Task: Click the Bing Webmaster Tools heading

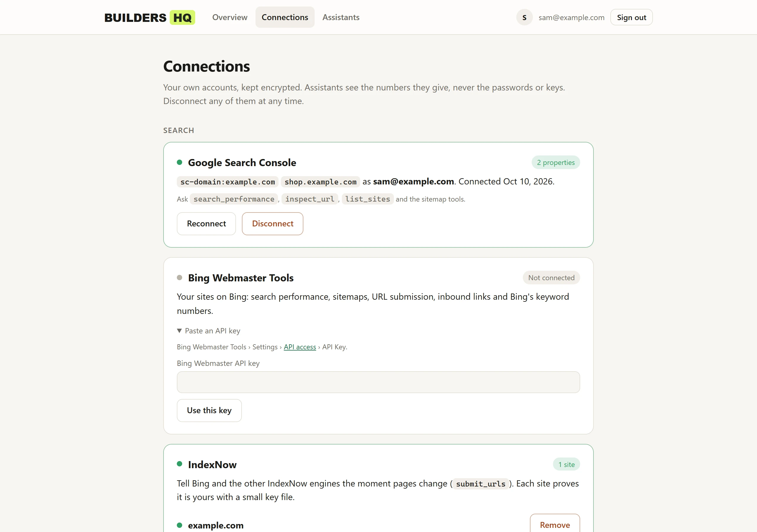Action: [x=241, y=278]
